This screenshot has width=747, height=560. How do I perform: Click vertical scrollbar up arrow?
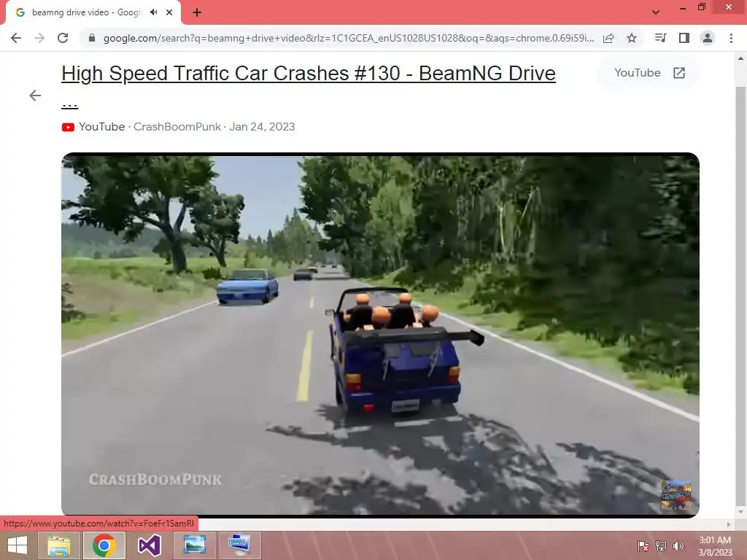(x=741, y=58)
